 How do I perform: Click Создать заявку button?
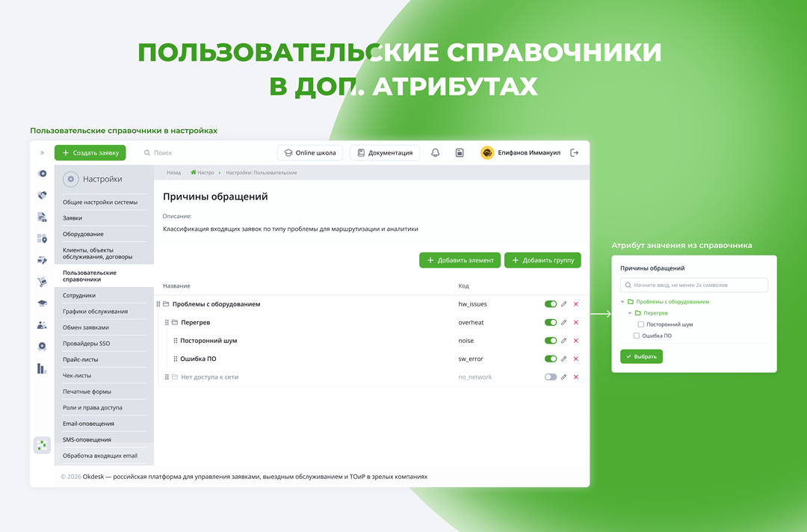90,153
